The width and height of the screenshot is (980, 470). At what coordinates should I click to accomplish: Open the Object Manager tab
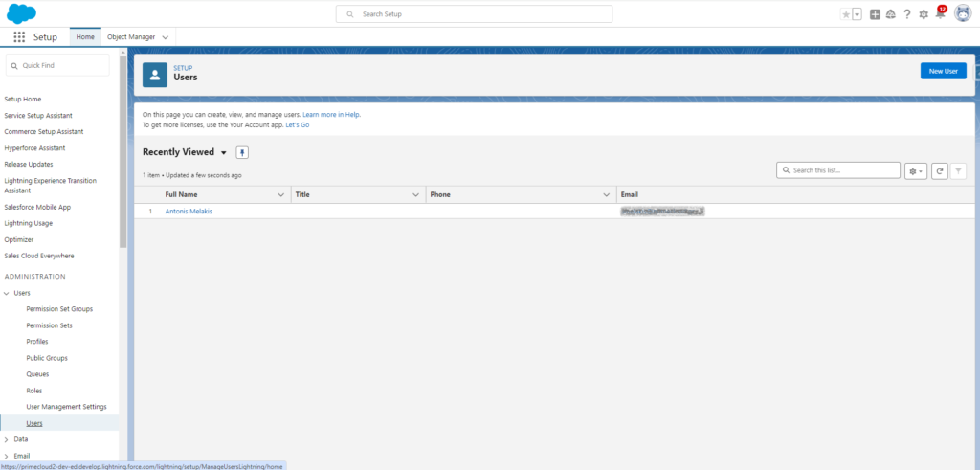click(x=130, y=37)
